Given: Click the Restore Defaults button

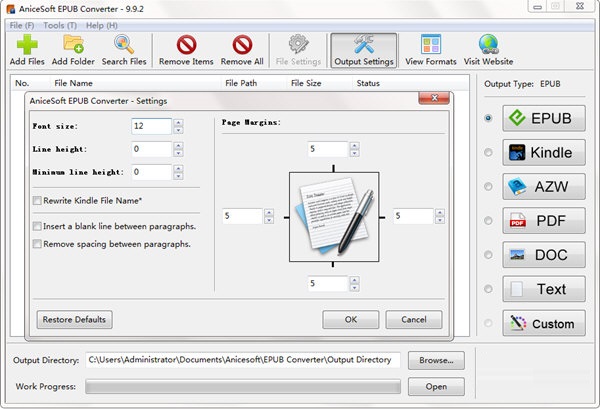Looking at the screenshot, I should (74, 319).
